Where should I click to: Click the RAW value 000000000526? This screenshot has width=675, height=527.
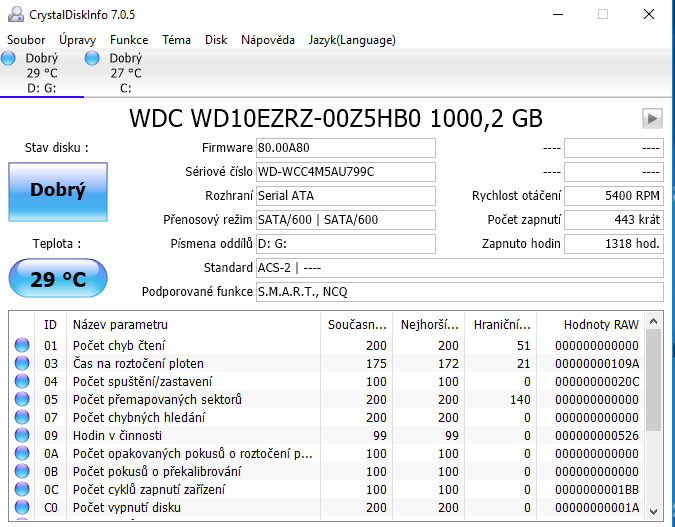pos(597,436)
